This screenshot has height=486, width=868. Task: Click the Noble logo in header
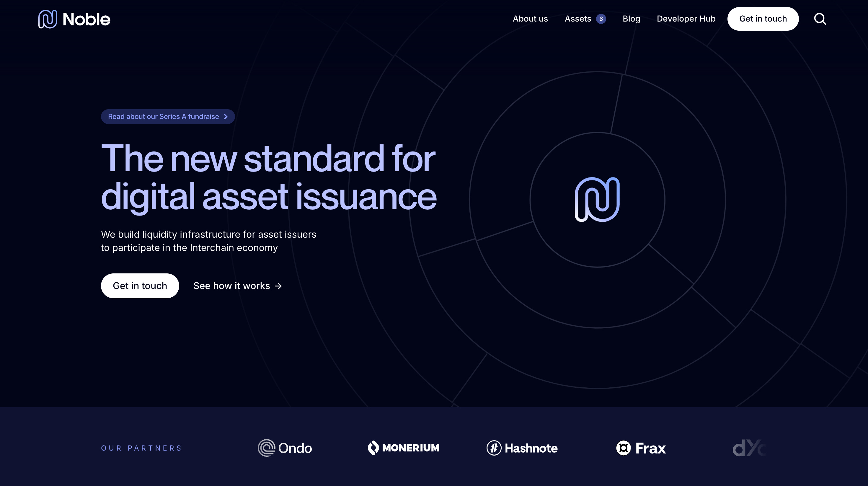pyautogui.click(x=74, y=19)
